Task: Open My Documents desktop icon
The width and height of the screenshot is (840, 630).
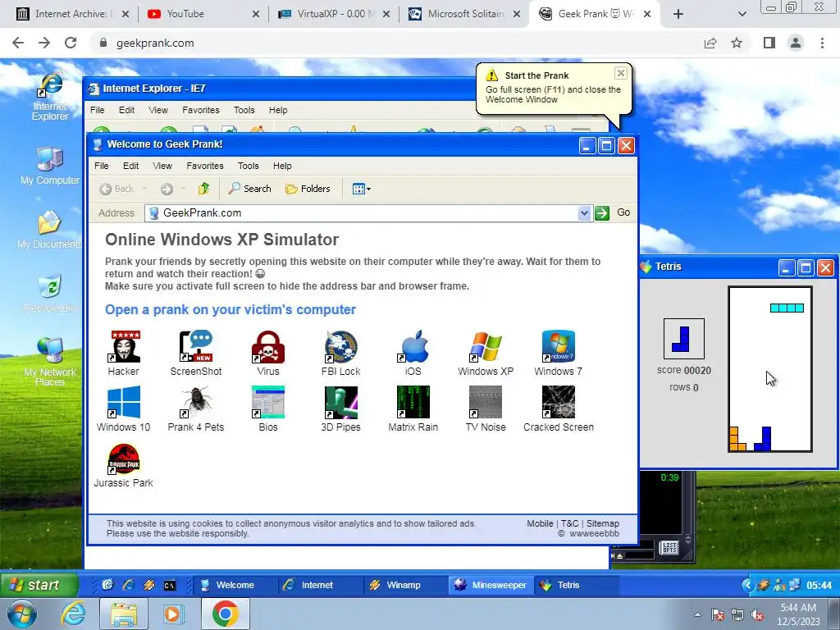Action: click(50, 230)
